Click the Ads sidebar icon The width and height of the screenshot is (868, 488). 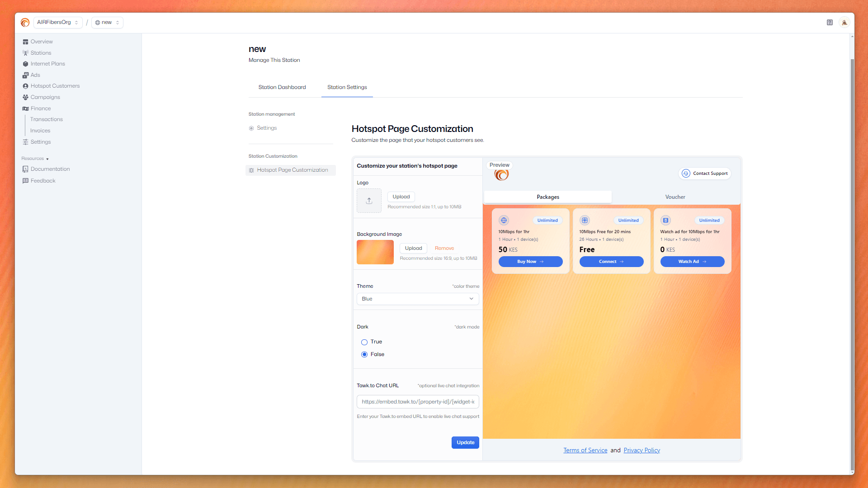25,75
